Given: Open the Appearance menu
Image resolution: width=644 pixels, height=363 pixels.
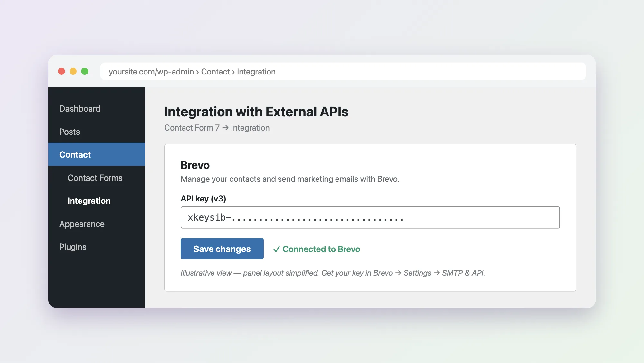Looking at the screenshot, I should click(x=82, y=224).
